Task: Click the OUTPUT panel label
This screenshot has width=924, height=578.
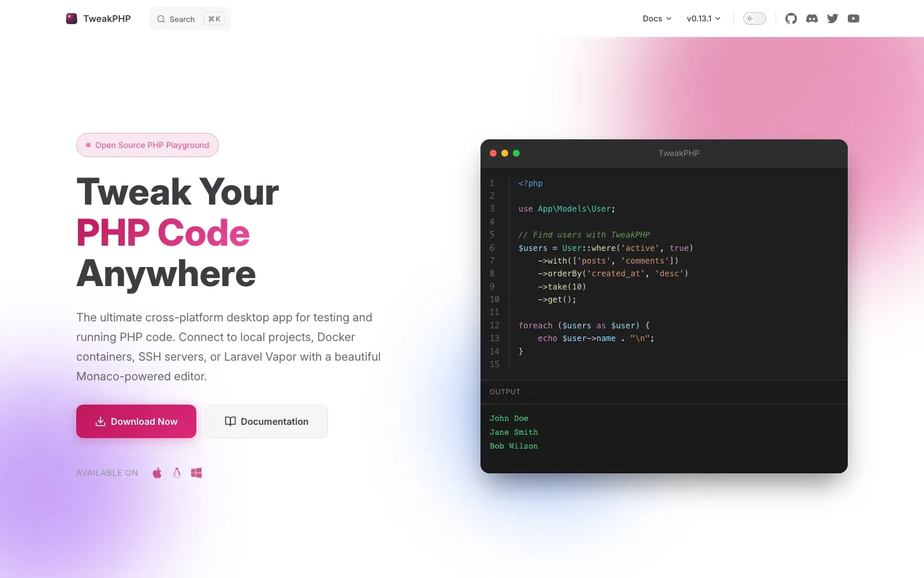Action: point(505,392)
